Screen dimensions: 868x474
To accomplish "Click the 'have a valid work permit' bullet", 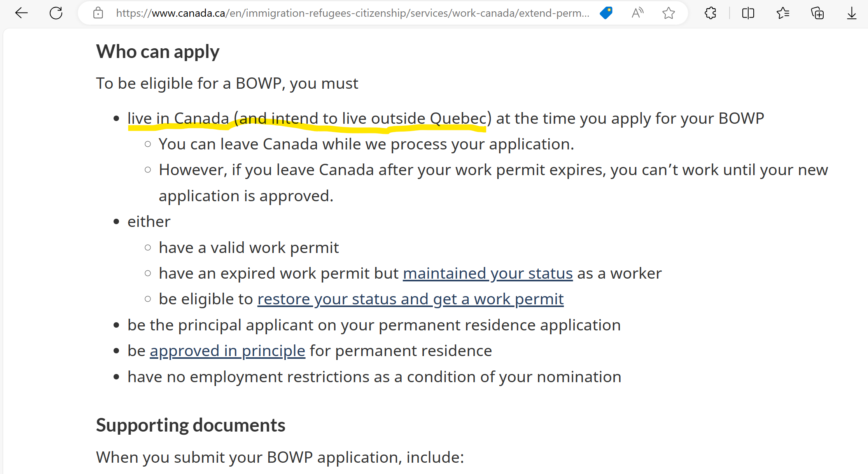I will 248,247.
